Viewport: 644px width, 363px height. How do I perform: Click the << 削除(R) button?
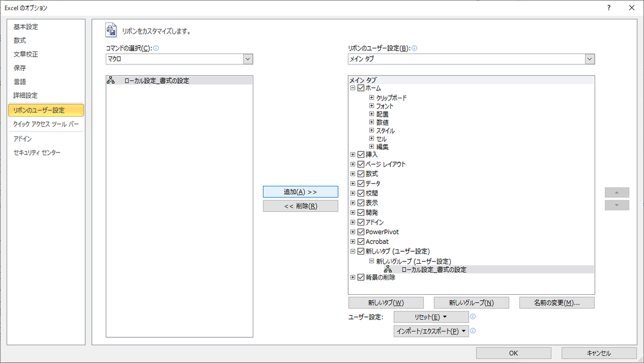coord(301,206)
